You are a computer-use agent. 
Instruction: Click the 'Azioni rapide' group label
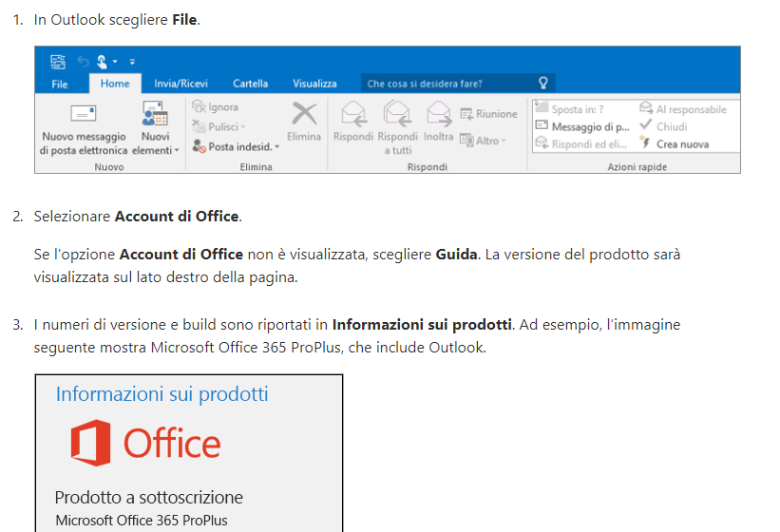tap(637, 167)
